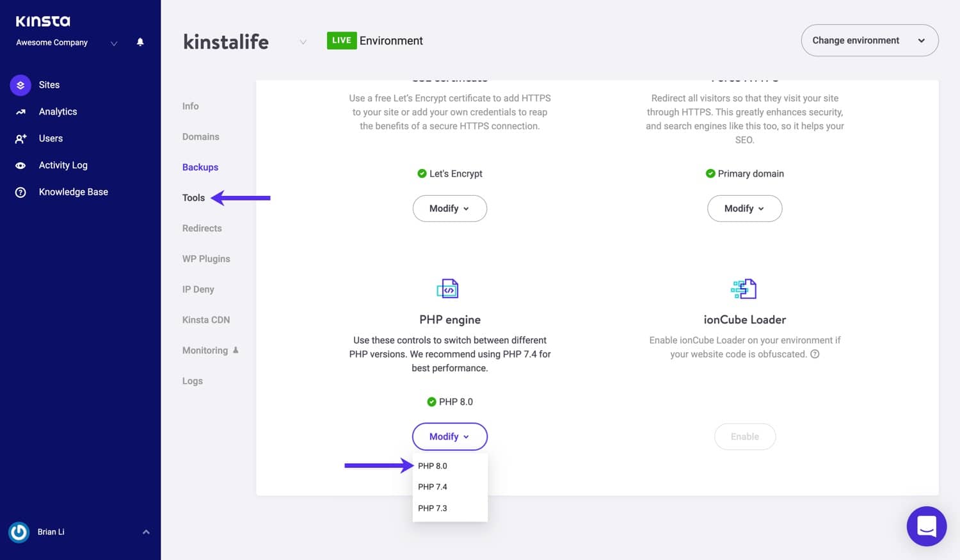
Task: Select the Users icon
Action: 20,138
